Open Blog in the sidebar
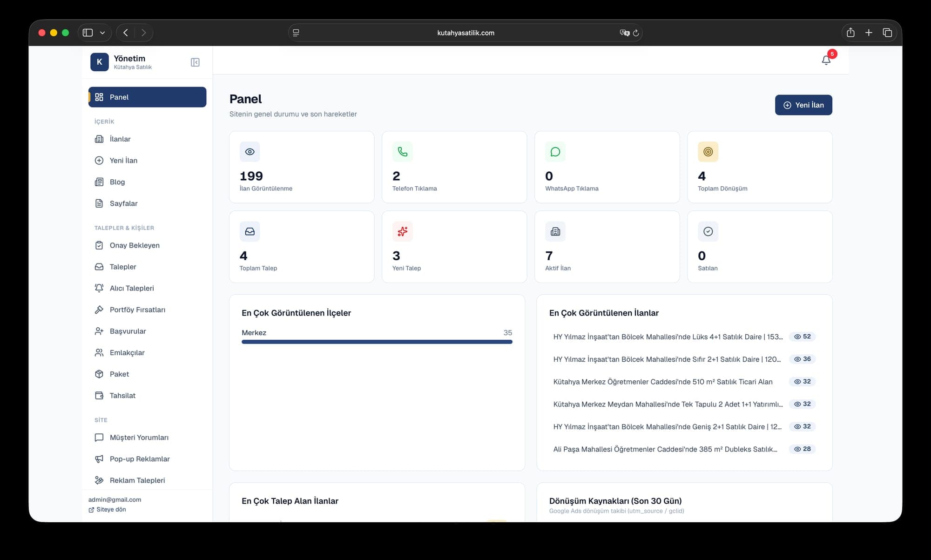Screen dimensions: 931x560 pyautogui.click(x=147, y=182)
